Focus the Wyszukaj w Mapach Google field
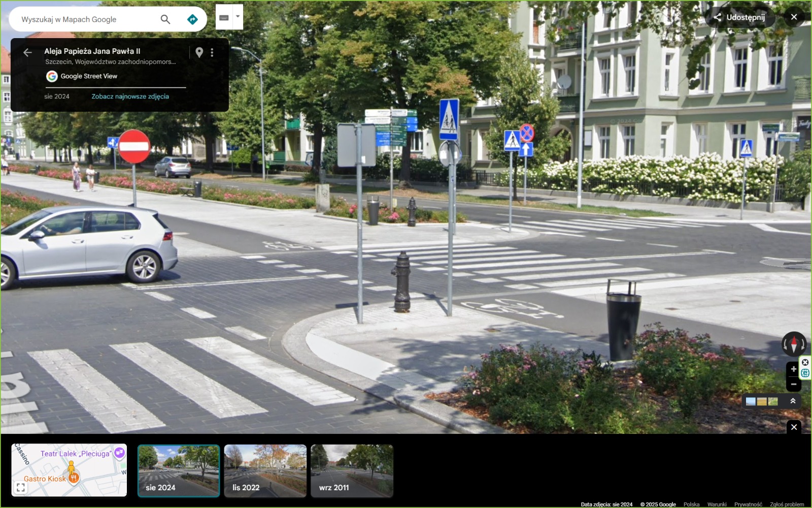 [x=84, y=19]
